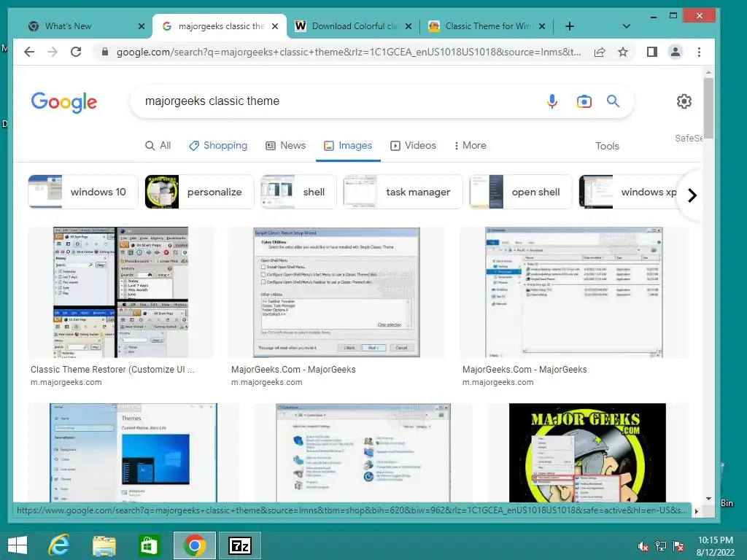This screenshot has height=560, width=747.
Task: Click the Google logo
Action: pos(64,102)
